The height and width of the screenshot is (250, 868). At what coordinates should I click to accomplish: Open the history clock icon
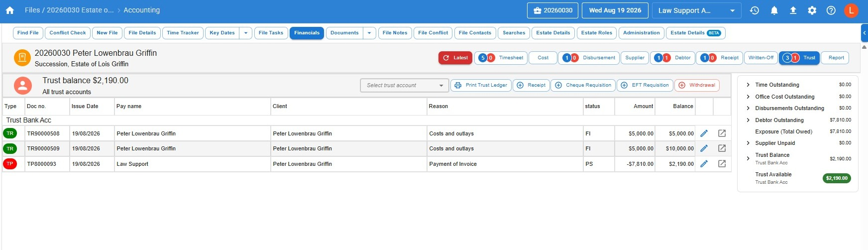pyautogui.click(x=755, y=10)
